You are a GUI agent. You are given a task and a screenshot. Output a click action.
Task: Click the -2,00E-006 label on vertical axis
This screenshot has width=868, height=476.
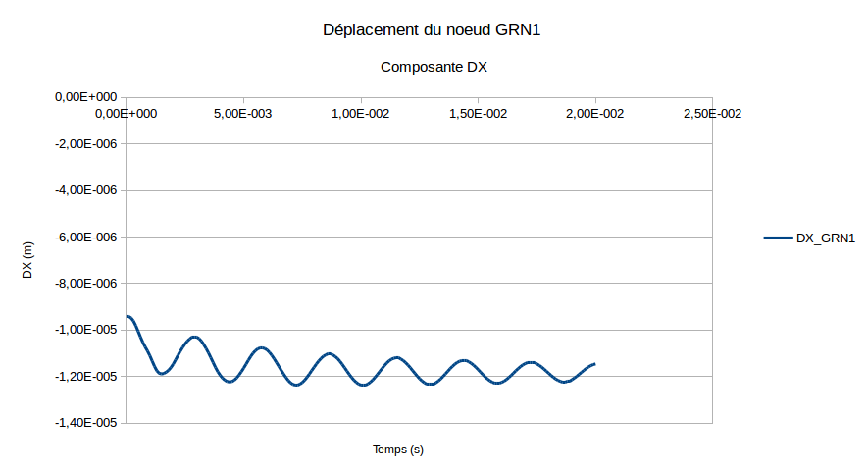click(x=85, y=144)
